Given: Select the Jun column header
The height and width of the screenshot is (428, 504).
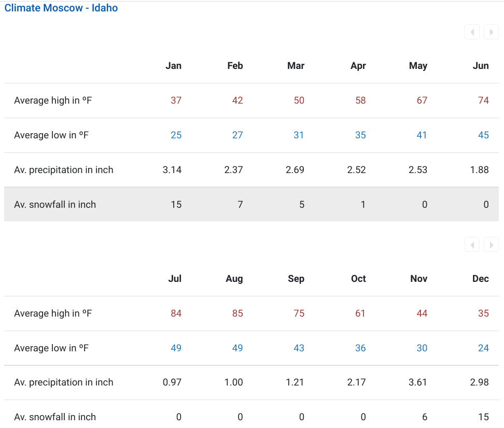Looking at the screenshot, I should [x=481, y=66].
